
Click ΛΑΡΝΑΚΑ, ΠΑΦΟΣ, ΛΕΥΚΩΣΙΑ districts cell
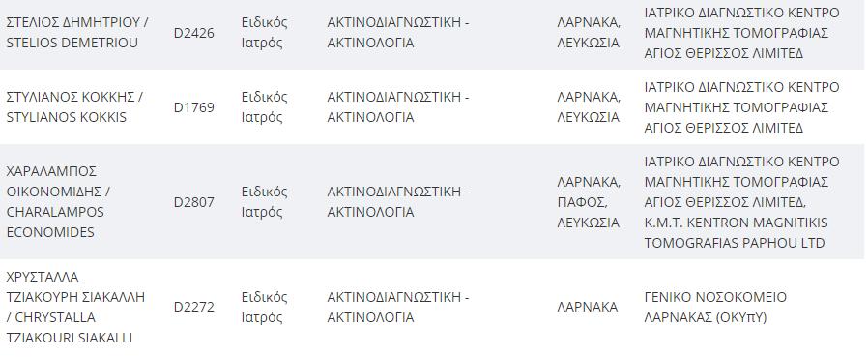click(x=589, y=202)
